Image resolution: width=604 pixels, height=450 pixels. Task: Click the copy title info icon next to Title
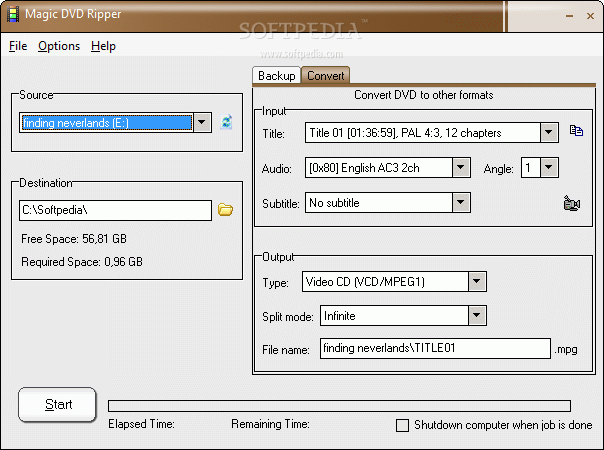coord(576,131)
